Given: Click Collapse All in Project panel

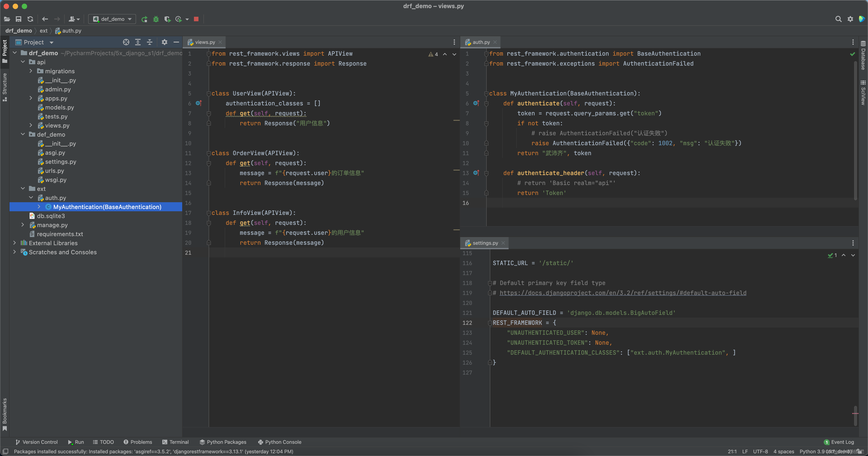Looking at the screenshot, I should 150,42.
